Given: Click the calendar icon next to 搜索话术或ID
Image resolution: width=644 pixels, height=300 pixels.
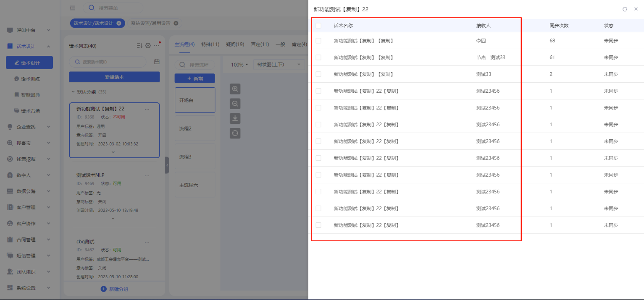Looking at the screenshot, I should tap(157, 62).
